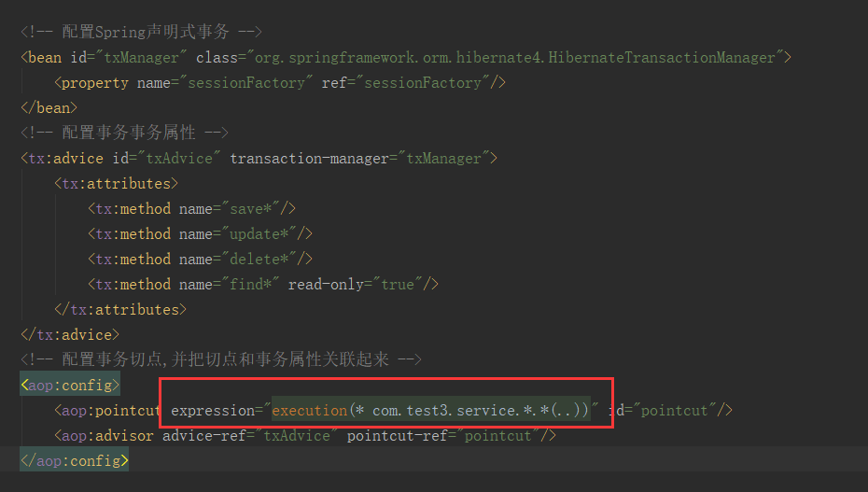This screenshot has width=868, height=492.
Task: Click the find* method name value
Action: click(251, 285)
